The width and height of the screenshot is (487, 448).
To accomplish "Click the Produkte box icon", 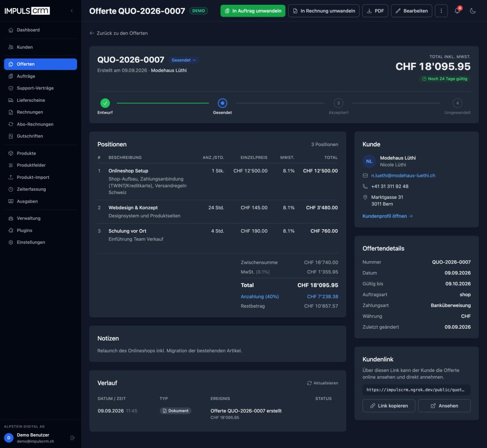I will tap(11, 154).
